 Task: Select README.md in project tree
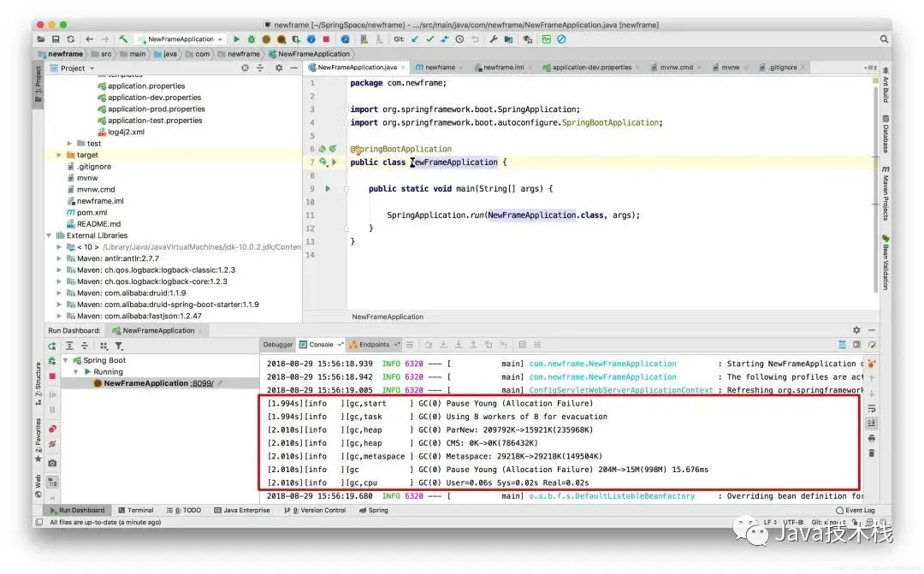98,224
